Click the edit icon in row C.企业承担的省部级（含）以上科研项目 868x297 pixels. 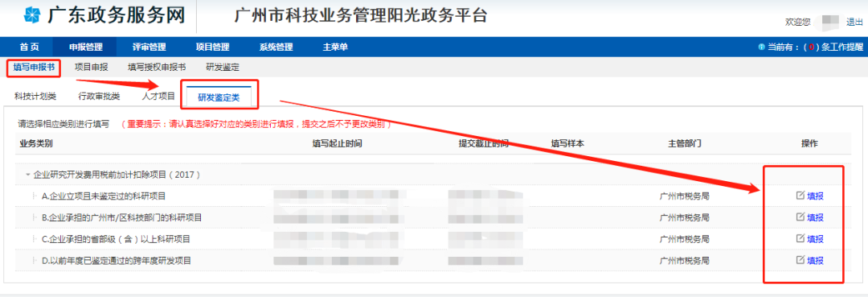tap(800, 238)
